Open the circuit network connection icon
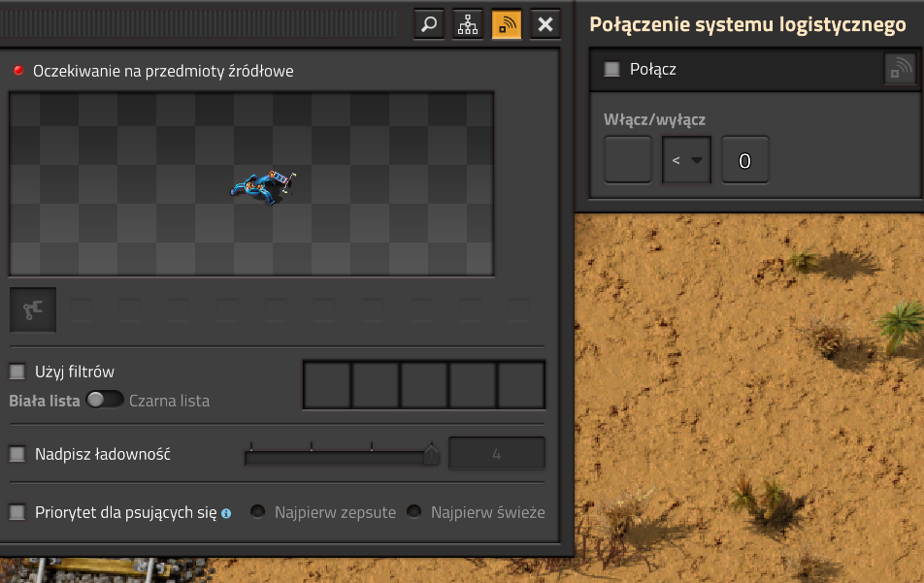This screenshot has height=583, width=924. [x=468, y=24]
